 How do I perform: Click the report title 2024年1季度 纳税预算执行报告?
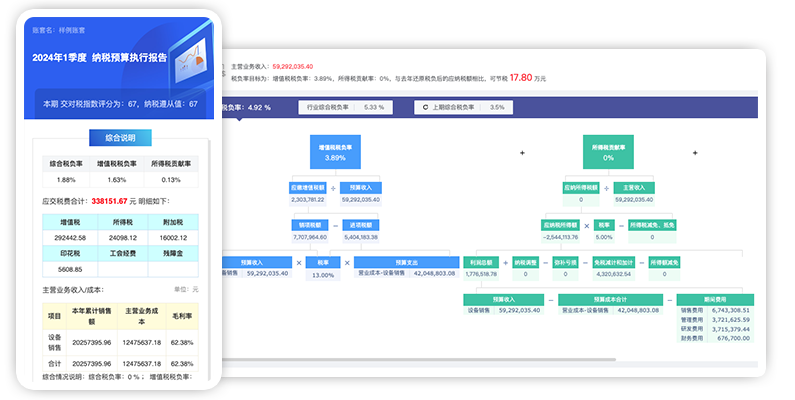tap(99, 58)
